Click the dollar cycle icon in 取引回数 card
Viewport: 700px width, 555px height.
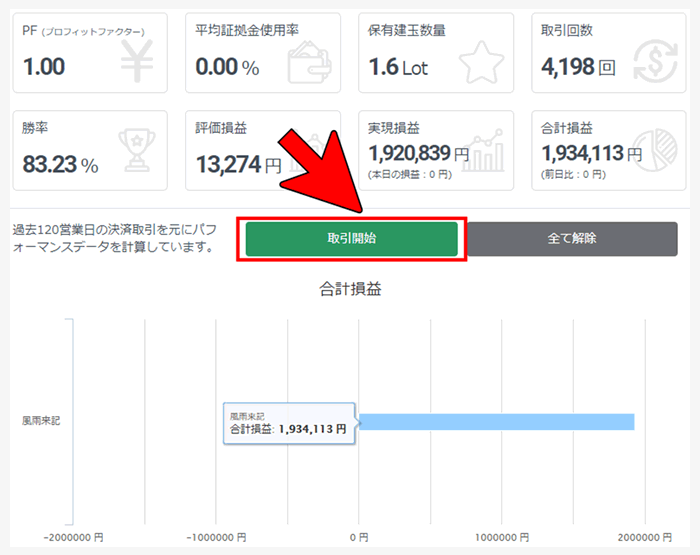tap(655, 62)
